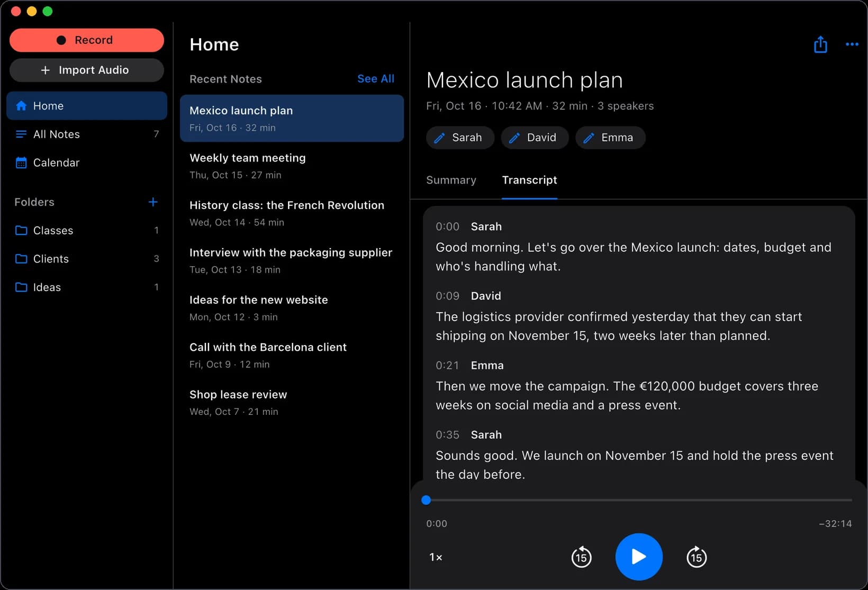This screenshot has height=590, width=868.
Task: Start a new recording with the Record button
Action: pos(87,40)
